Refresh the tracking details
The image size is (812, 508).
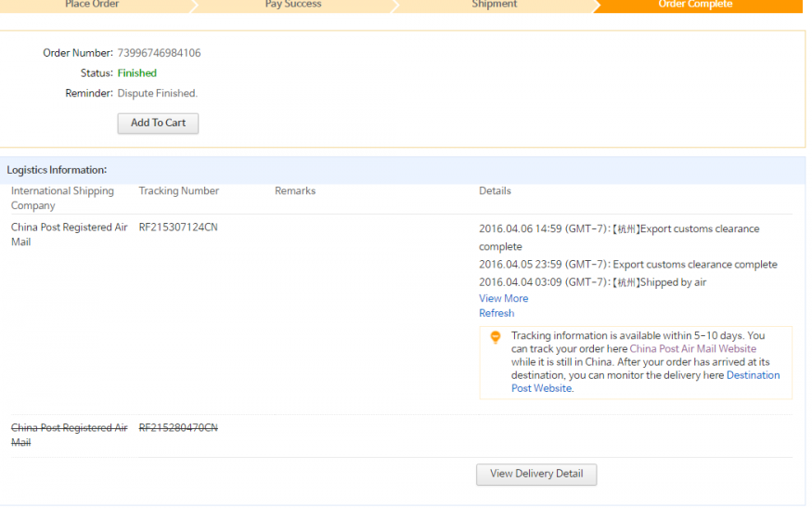click(x=496, y=313)
